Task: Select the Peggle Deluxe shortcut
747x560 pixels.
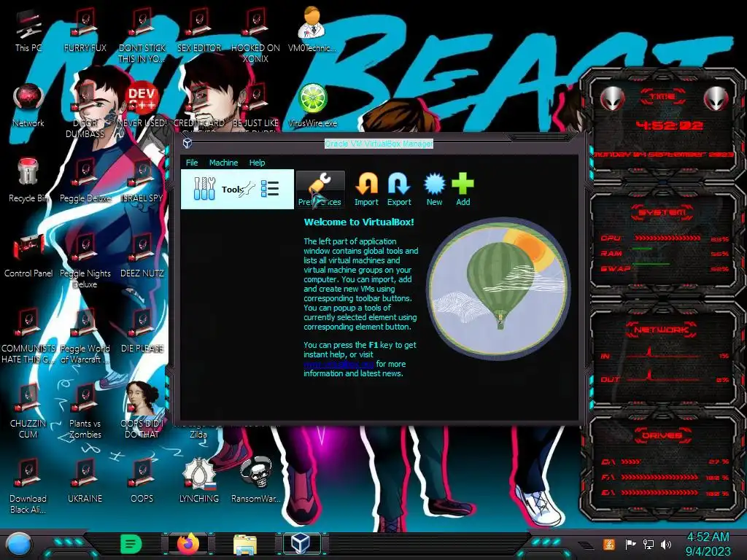Action: tap(85, 181)
